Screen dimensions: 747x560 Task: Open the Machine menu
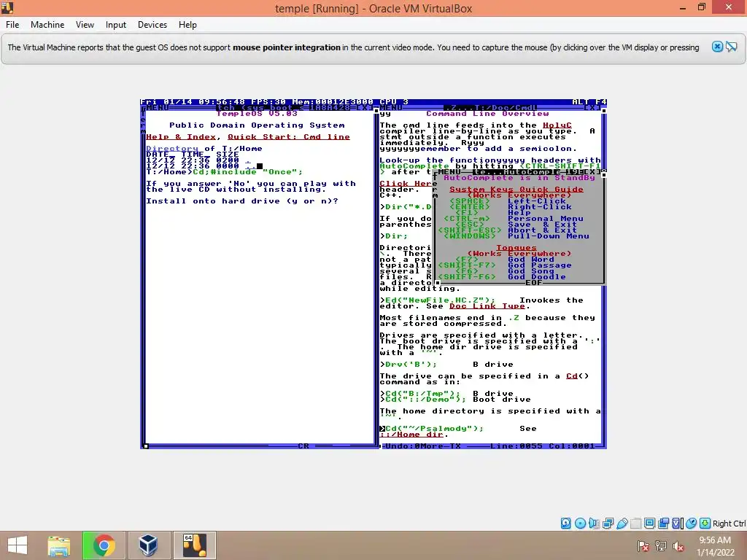(x=47, y=25)
